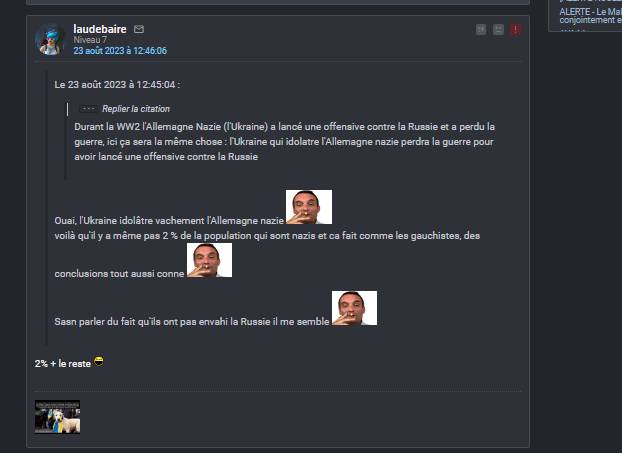Click sticker after 'vachement l'Allemagne nazie'
This screenshot has height=453, width=622.
click(x=309, y=207)
